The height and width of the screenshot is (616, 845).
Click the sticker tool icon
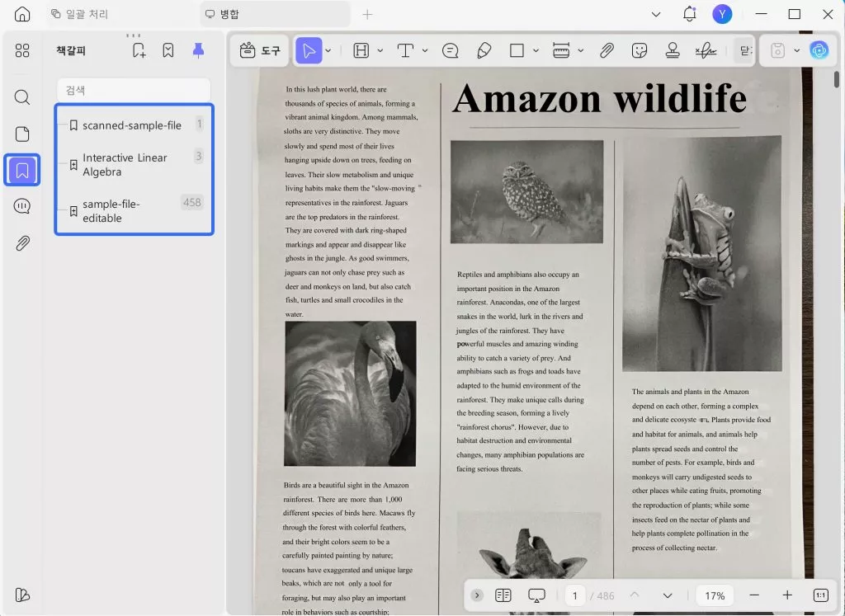[639, 51]
